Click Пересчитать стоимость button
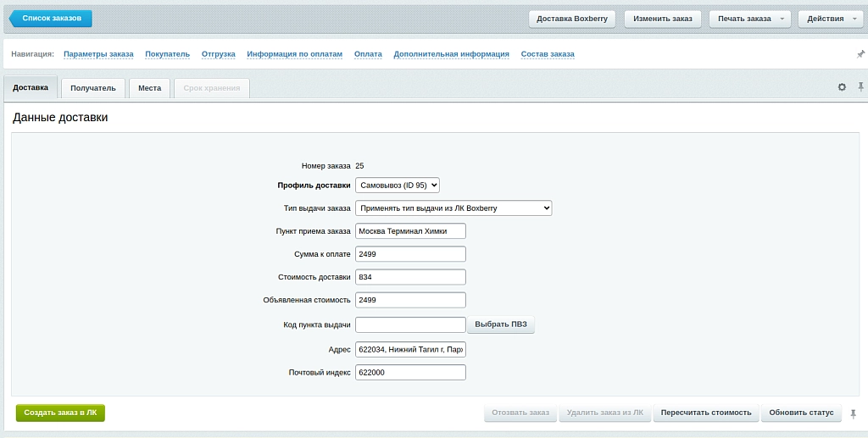868x438 pixels. pyautogui.click(x=706, y=413)
